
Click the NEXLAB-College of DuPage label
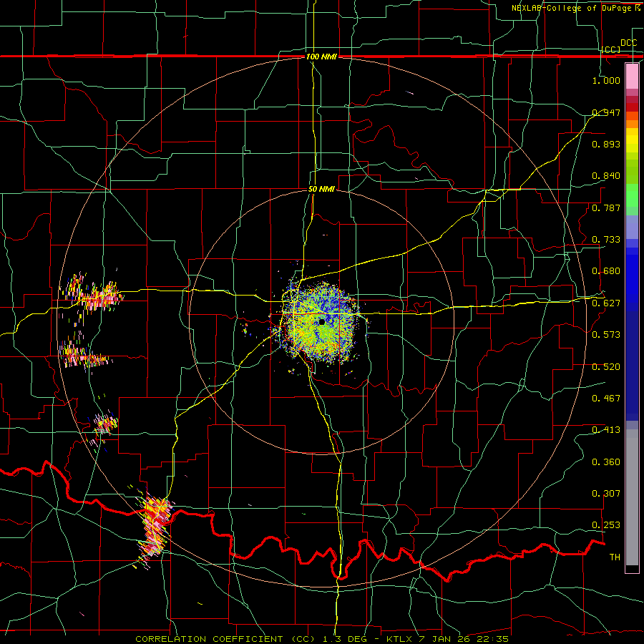click(x=572, y=8)
